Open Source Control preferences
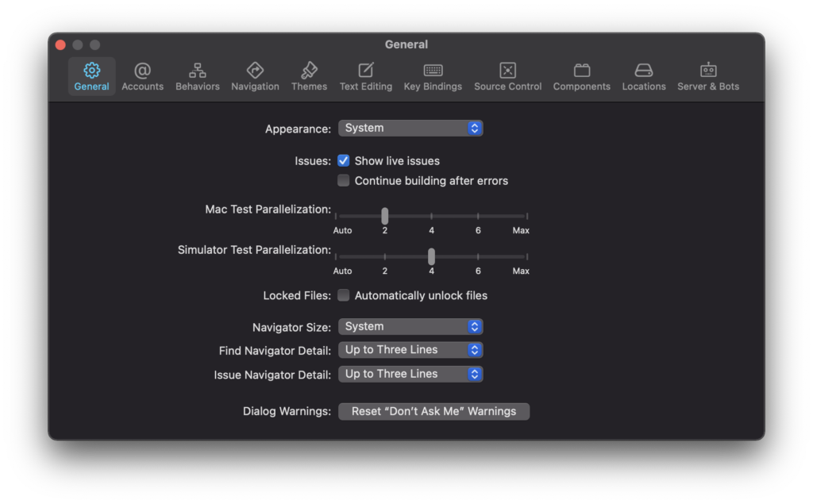The height and width of the screenshot is (504, 813). tap(507, 77)
